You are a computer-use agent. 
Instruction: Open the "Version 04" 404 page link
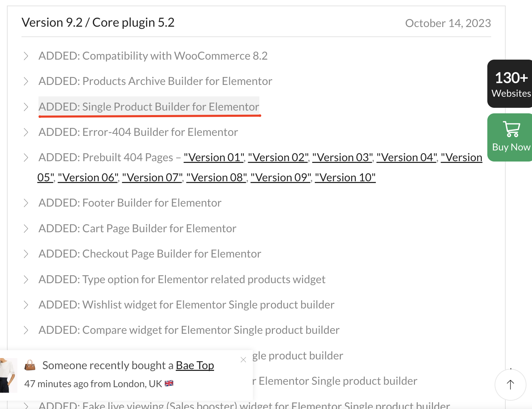[407, 157]
